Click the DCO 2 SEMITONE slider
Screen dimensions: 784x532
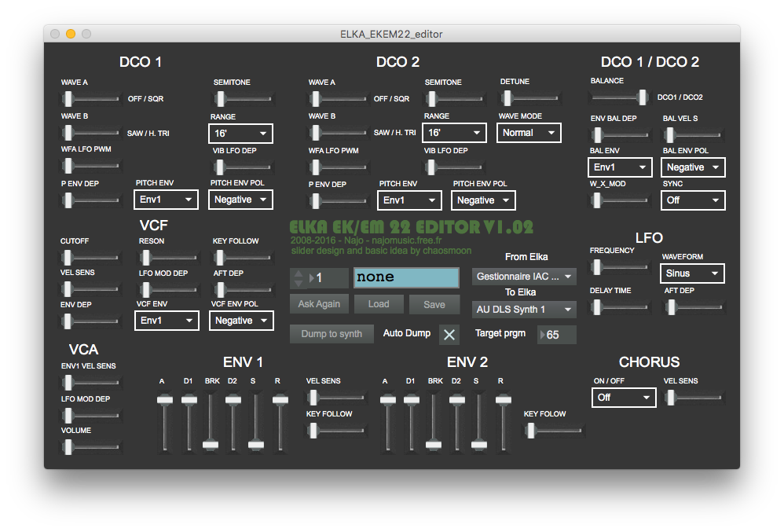(x=454, y=99)
